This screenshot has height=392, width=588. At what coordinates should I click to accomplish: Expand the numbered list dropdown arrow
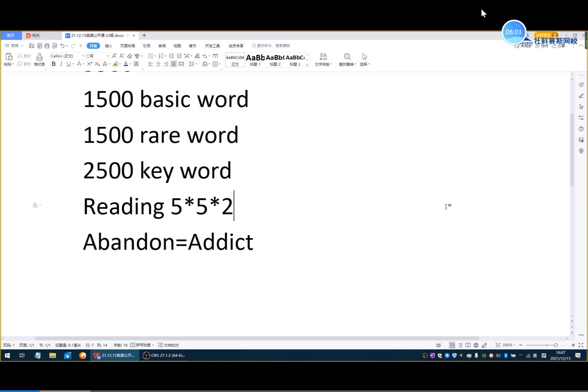coord(166,56)
